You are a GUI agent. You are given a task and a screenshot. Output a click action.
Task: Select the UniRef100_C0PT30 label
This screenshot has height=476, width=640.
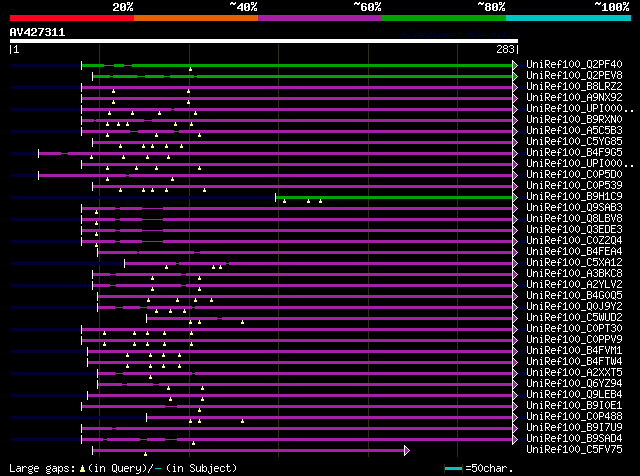pos(574,329)
